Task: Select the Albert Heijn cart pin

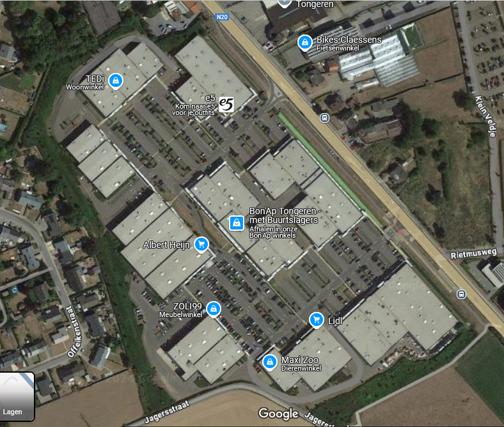Action: pyautogui.click(x=201, y=245)
